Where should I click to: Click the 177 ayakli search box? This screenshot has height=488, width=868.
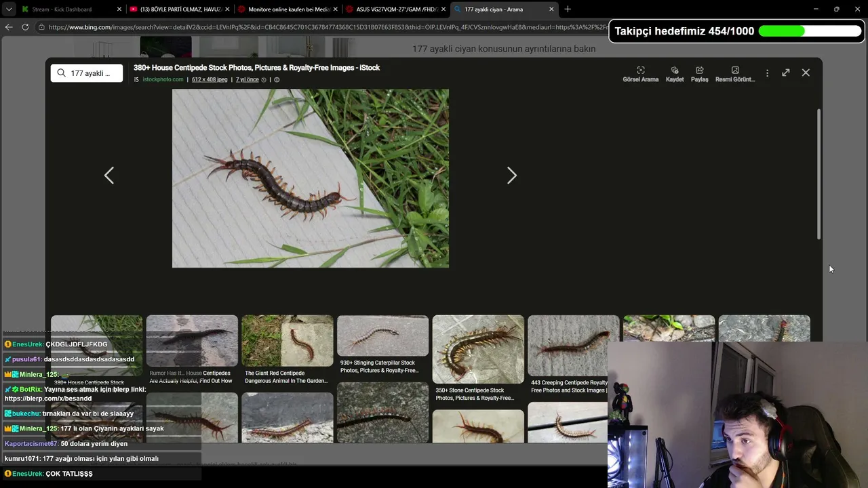pos(87,73)
